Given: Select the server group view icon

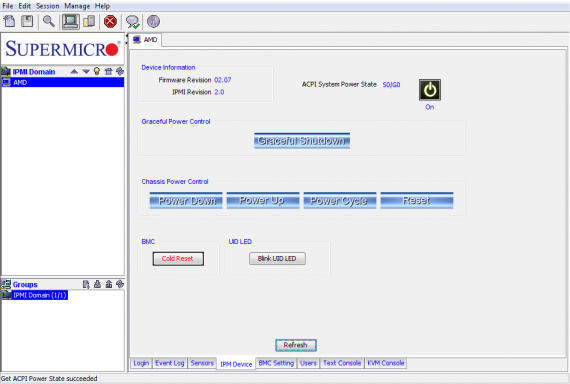Looking at the screenshot, I should click(x=89, y=21).
